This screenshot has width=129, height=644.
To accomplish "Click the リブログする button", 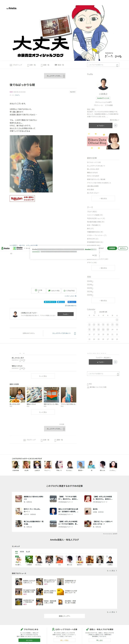I will click(69, 291).
